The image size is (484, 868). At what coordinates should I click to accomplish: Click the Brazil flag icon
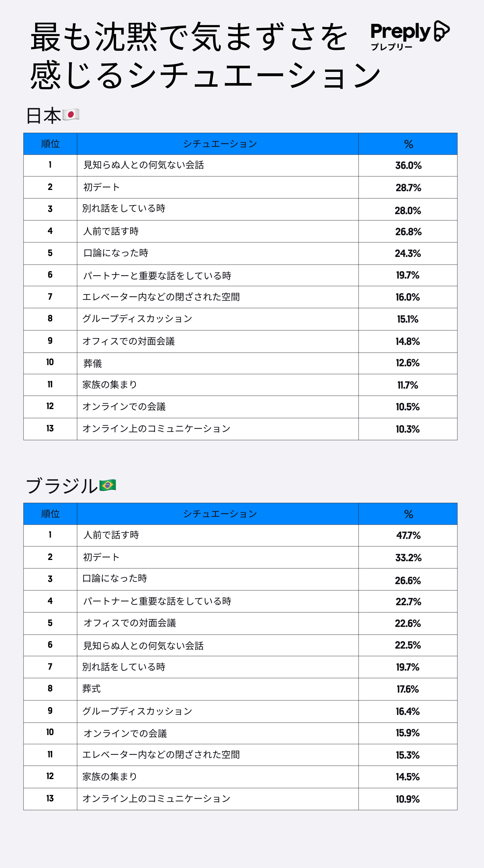click(x=108, y=485)
